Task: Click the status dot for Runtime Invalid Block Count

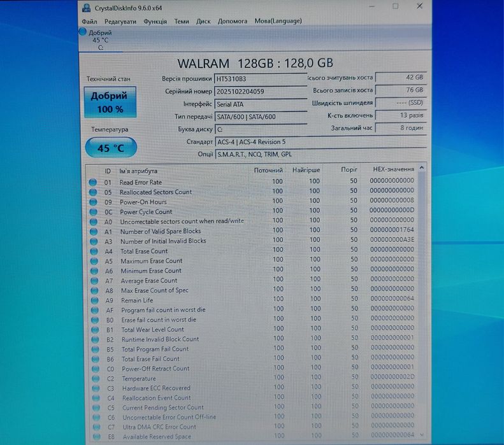Action: pos(95,339)
